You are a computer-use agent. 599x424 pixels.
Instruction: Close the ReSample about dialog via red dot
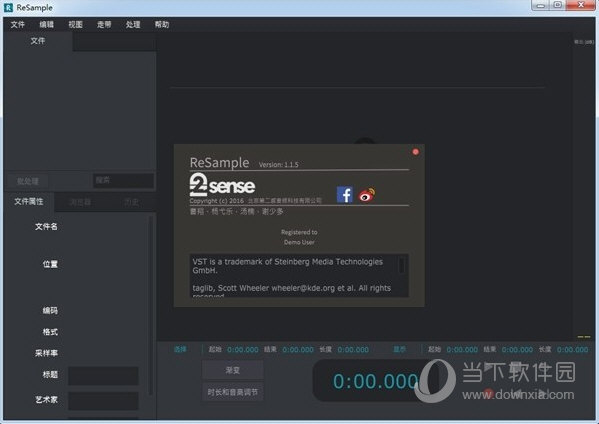(416, 152)
